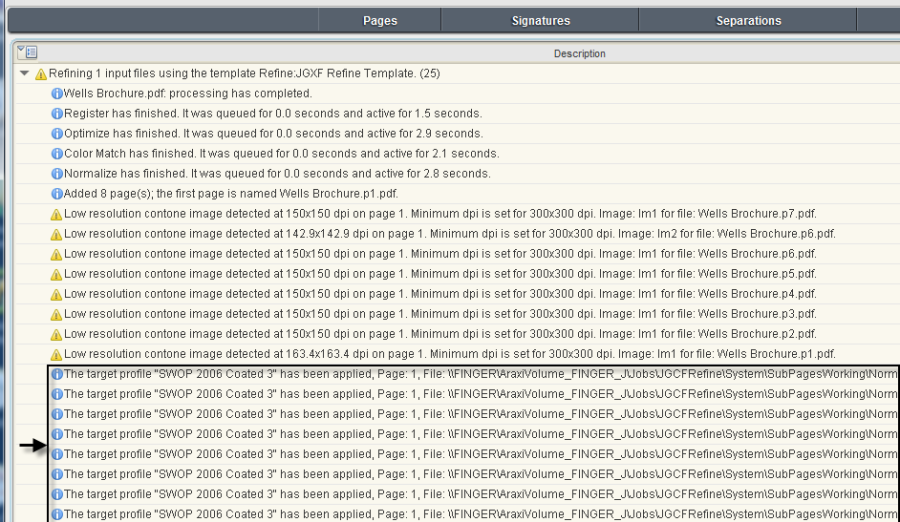Click info icon beside Register has finished

57,114
